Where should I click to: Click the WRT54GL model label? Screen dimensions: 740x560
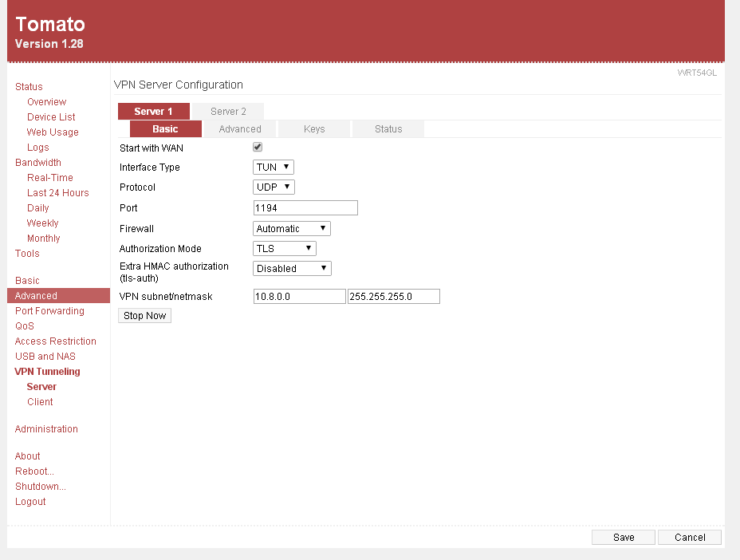pos(697,73)
